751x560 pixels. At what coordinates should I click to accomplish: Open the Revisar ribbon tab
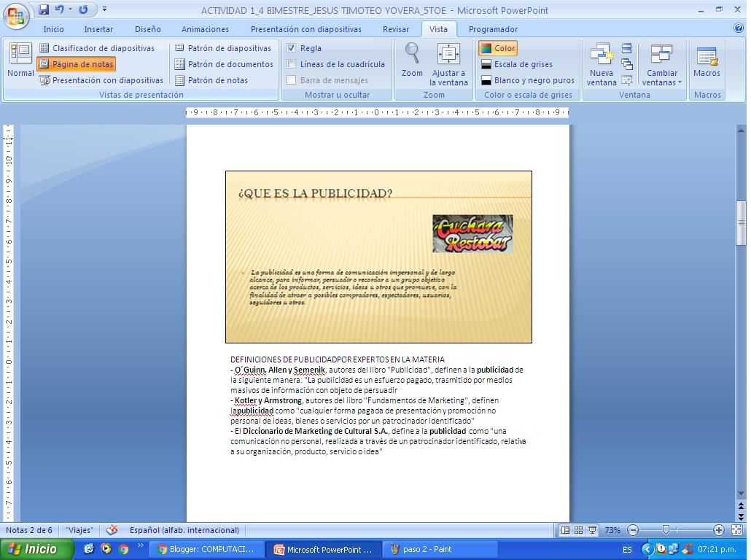[x=396, y=29]
